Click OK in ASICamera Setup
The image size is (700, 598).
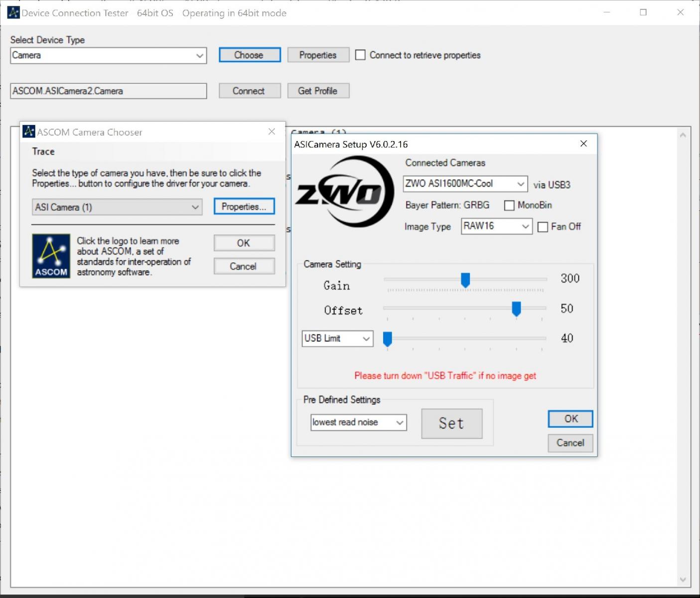570,419
